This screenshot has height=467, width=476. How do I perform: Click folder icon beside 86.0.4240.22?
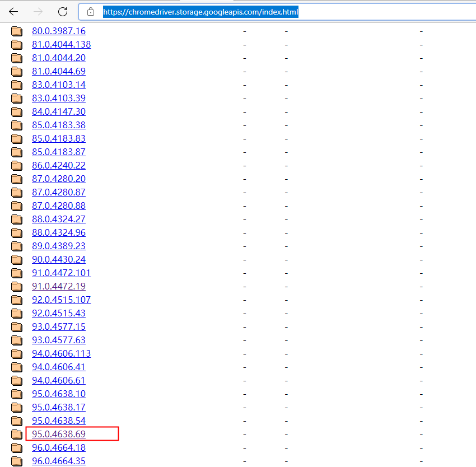coord(17,165)
